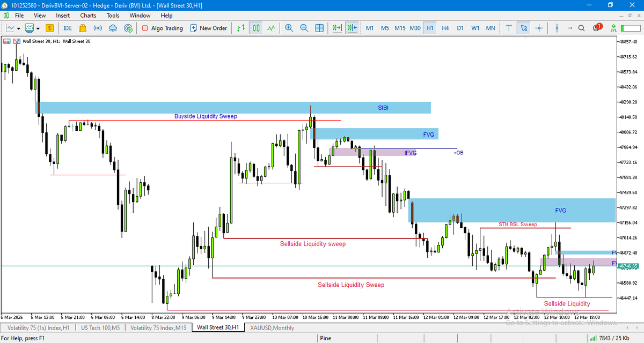644x343 pixels.
Task: Open the File menu
Action: coord(19,16)
